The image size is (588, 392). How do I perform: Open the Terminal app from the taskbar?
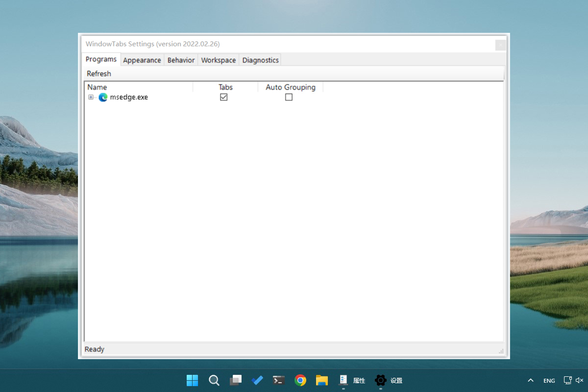tap(279, 380)
